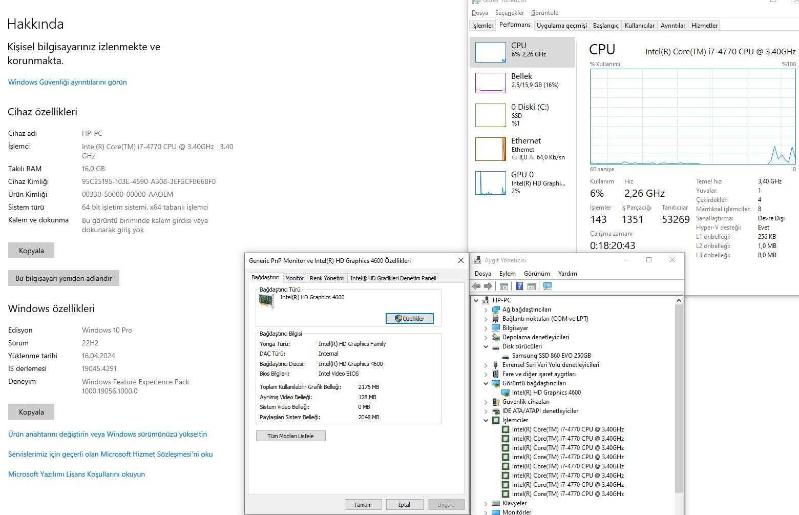Viewport: 799px width, 515px height.
Task: Expand the Güvenlik cihazları node
Action: click(486, 402)
